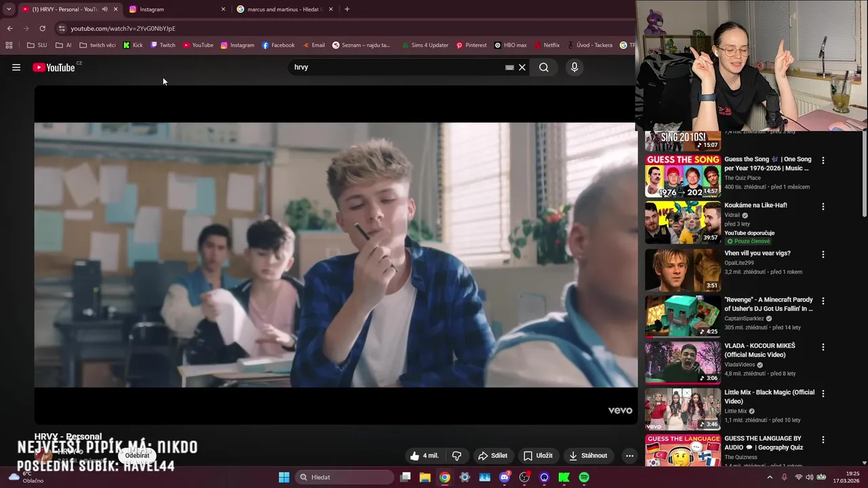Viewport: 868px width, 488px height.
Task: Clear the search text with the X icon
Action: point(522,67)
